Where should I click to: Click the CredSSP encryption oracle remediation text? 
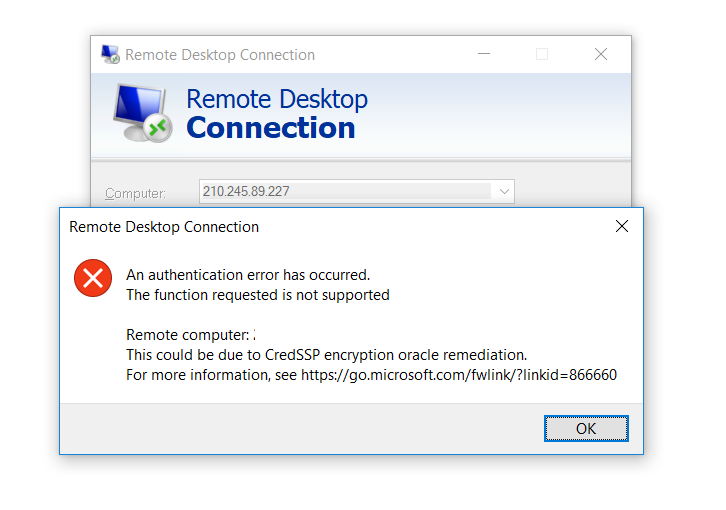tap(326, 355)
